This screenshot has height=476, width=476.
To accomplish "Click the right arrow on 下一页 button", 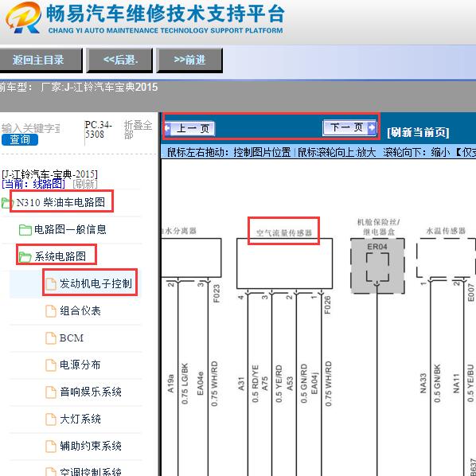I will (x=372, y=127).
